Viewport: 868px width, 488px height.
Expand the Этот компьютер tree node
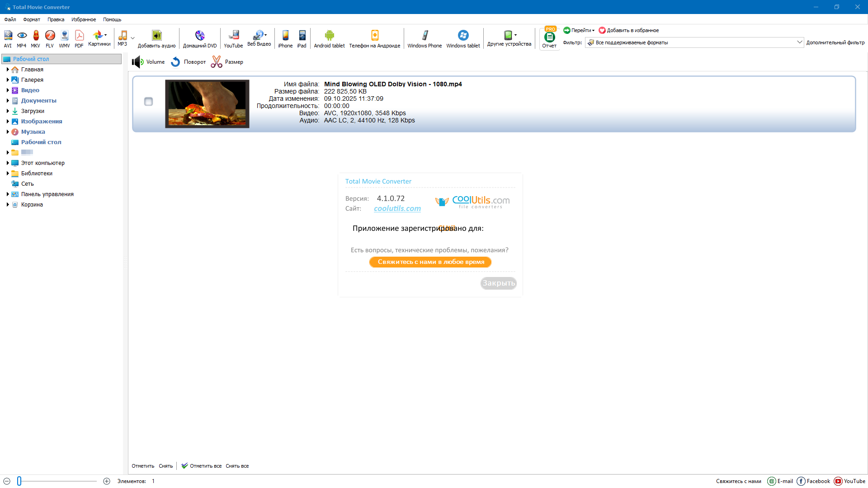point(8,163)
